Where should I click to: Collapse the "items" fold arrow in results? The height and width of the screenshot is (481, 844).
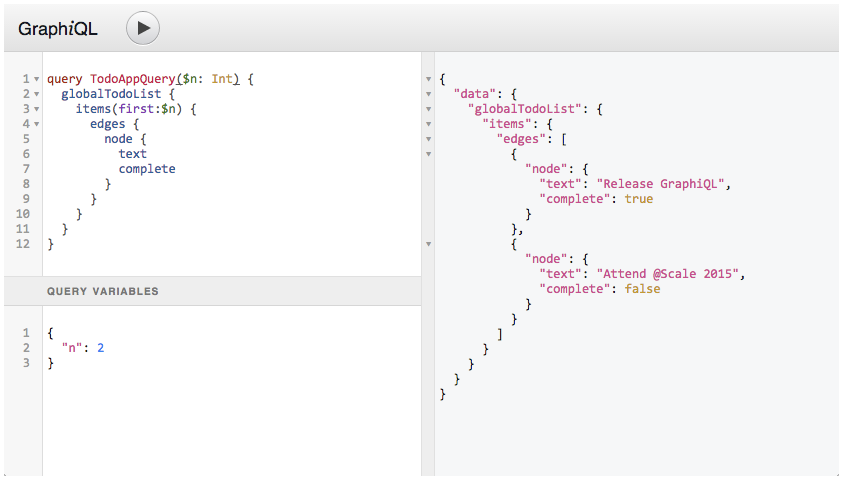pyautogui.click(x=428, y=124)
